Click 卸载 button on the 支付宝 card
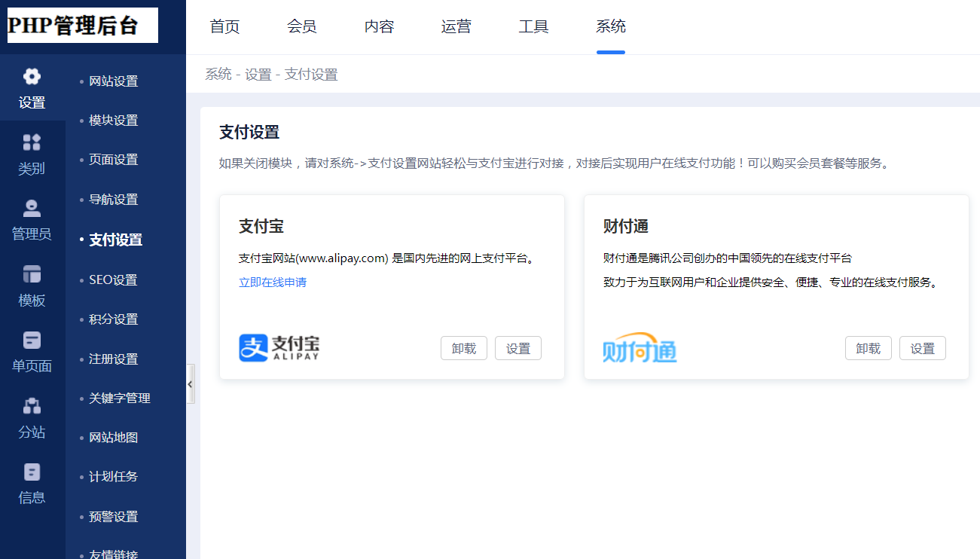The image size is (980, 559). [464, 348]
